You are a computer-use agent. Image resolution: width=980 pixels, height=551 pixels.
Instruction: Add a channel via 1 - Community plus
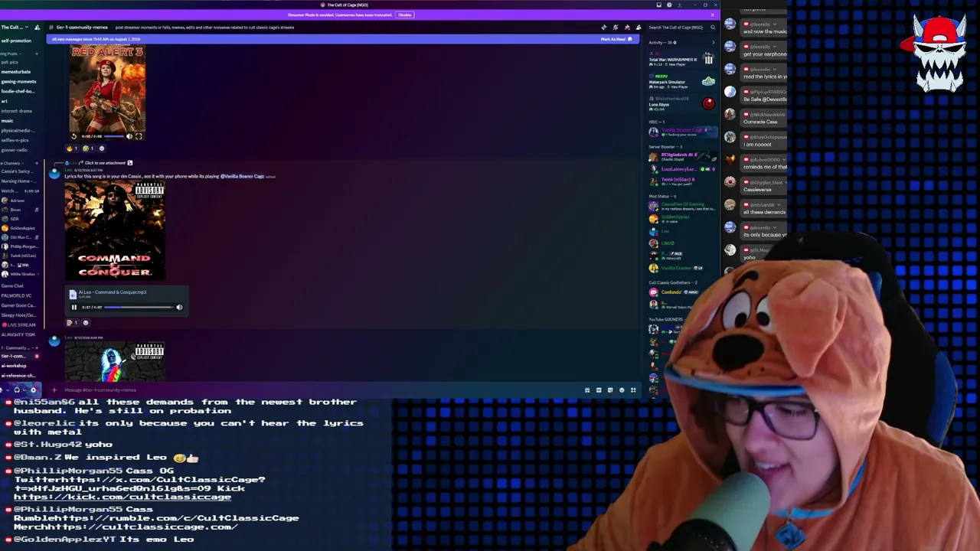37,348
